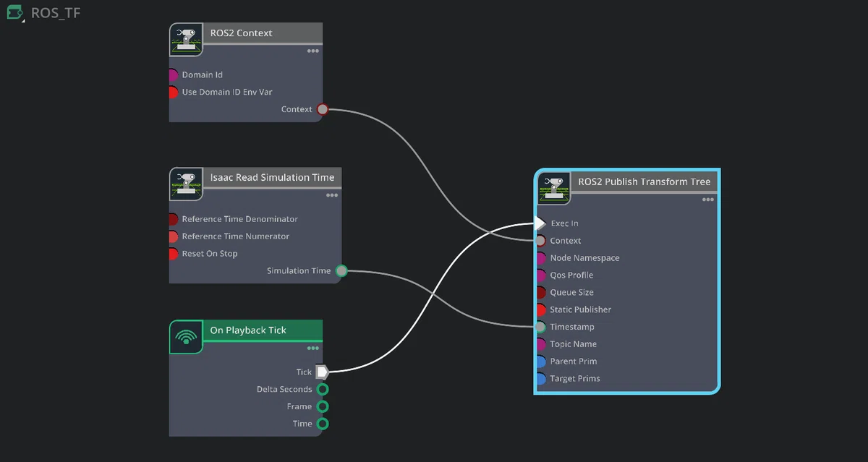
Task: Click the Exec In input port
Action: tap(540, 223)
